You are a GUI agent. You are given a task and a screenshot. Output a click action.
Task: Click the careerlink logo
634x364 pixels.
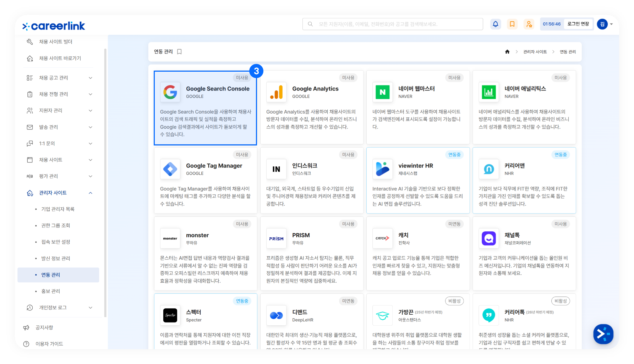pyautogui.click(x=54, y=26)
